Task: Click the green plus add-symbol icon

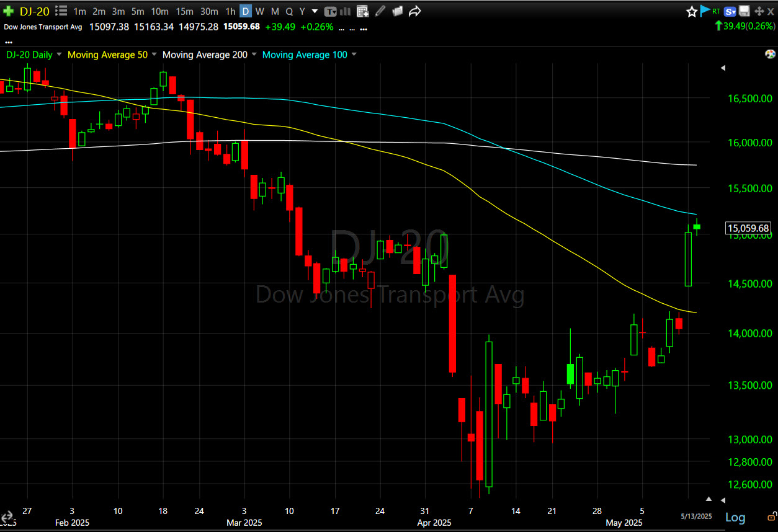Action: pos(9,11)
